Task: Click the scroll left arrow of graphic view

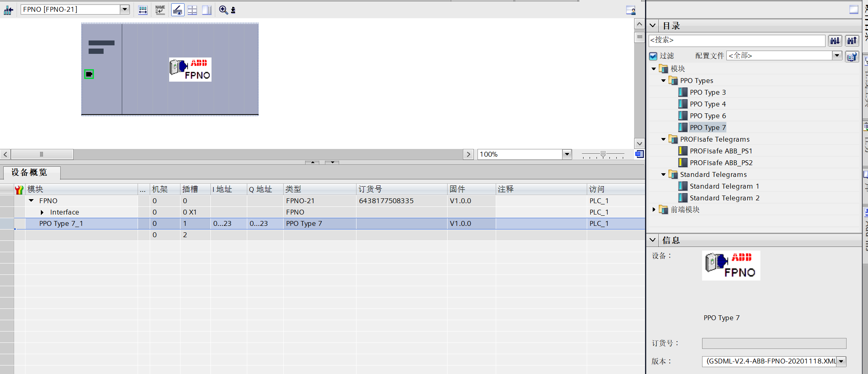Action: pos(5,154)
